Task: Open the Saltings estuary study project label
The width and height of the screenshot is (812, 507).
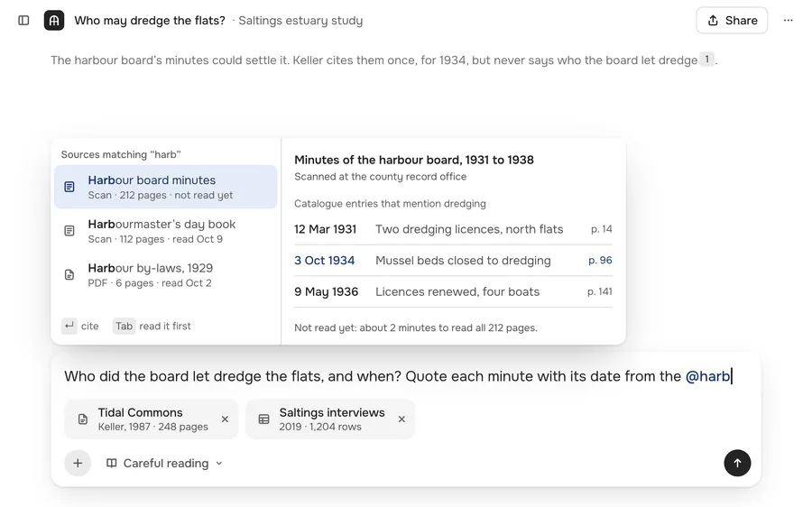Action: (x=300, y=20)
